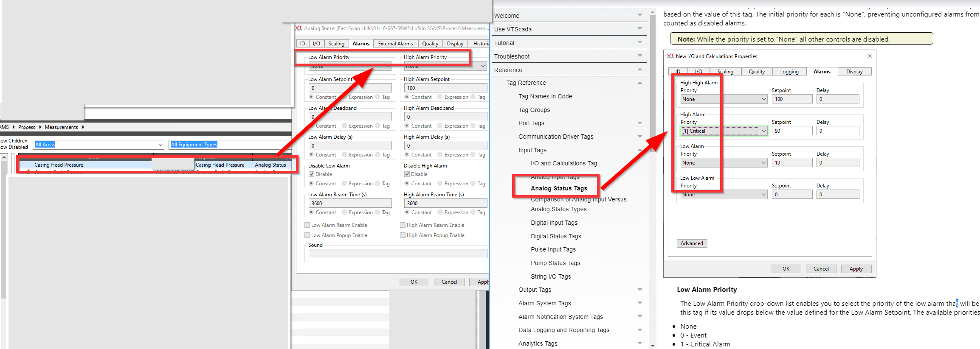Image resolution: width=980 pixels, height=349 pixels.
Task: Click scroll-down arrow of help navigation pane
Action: (x=653, y=346)
